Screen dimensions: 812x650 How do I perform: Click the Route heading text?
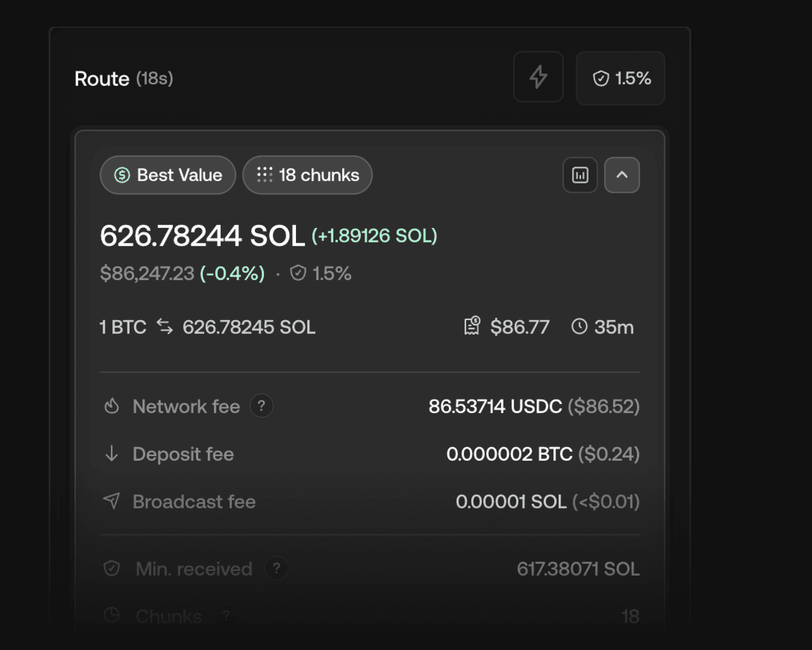[x=102, y=78]
